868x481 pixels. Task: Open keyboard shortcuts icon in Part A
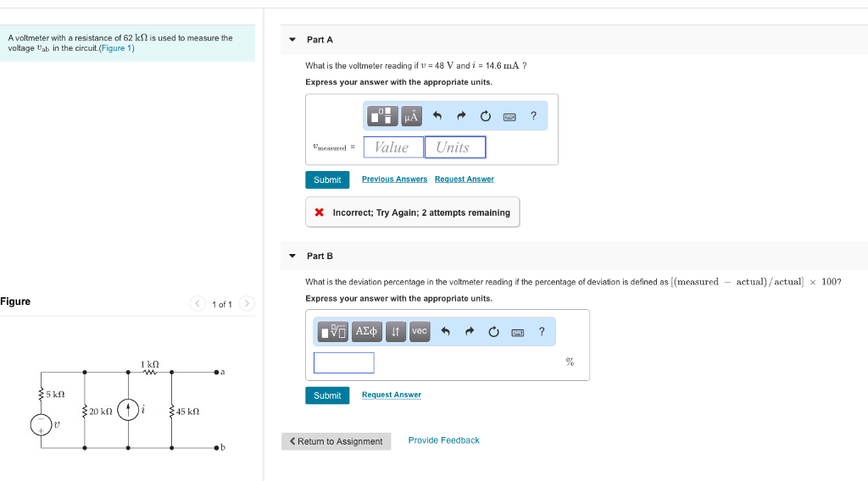[x=509, y=117]
